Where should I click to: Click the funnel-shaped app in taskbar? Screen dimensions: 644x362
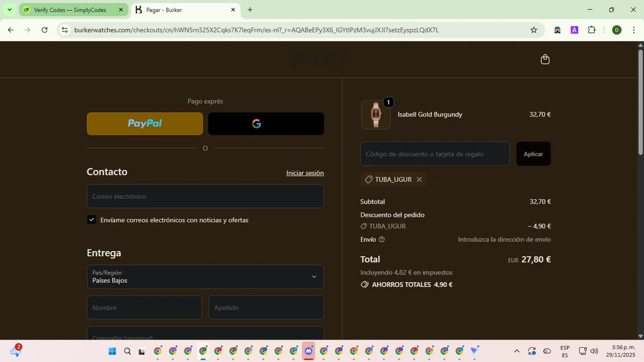point(474,351)
